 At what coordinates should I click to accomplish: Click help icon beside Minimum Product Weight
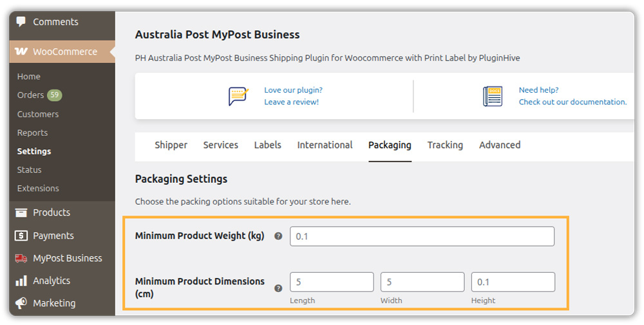278,236
